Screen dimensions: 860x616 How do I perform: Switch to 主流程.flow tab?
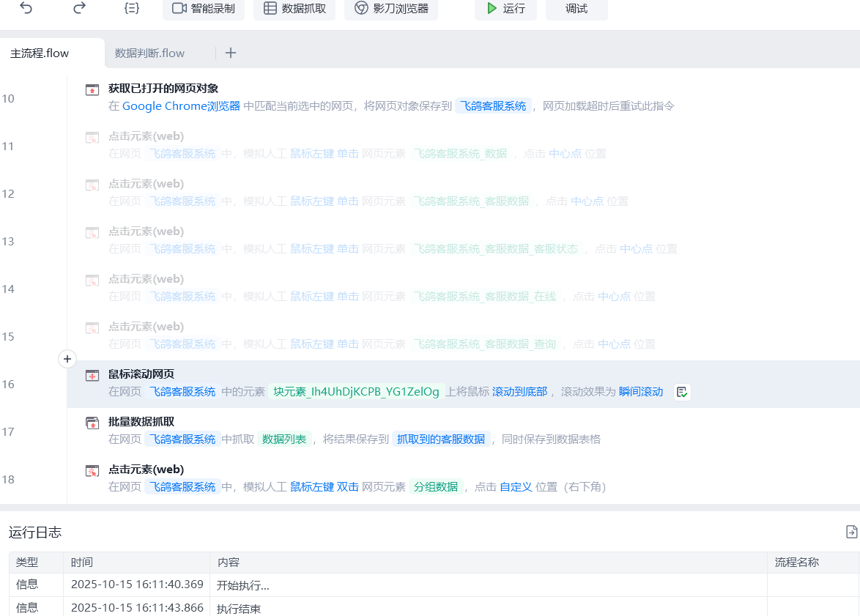point(40,53)
